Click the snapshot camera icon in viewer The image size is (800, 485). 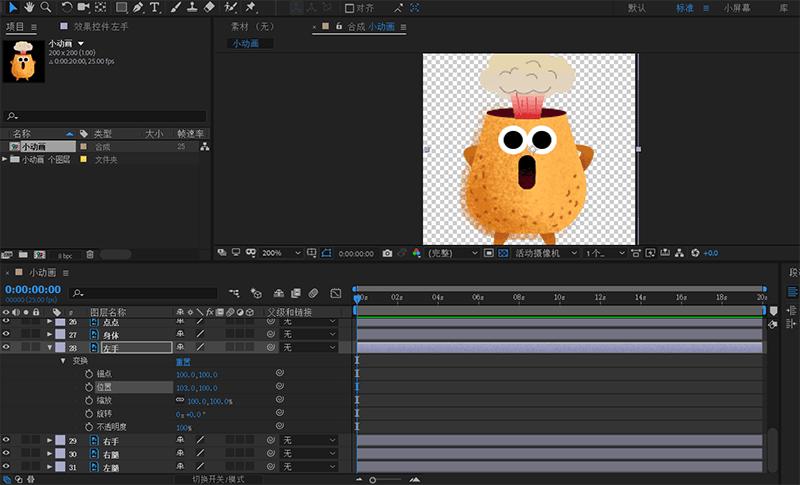[x=387, y=254]
